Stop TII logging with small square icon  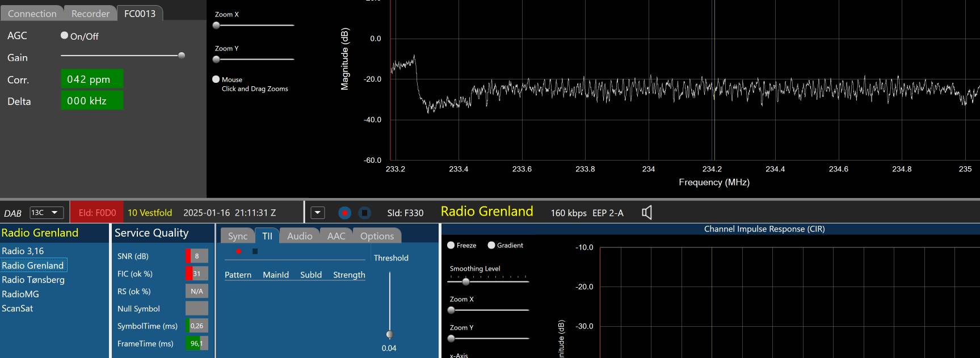click(x=255, y=251)
